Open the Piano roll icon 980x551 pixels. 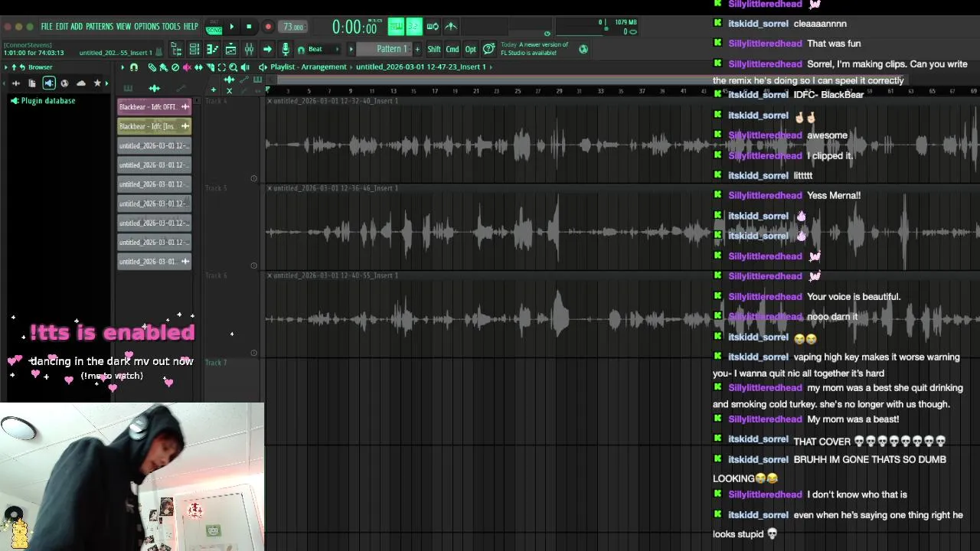(212, 50)
